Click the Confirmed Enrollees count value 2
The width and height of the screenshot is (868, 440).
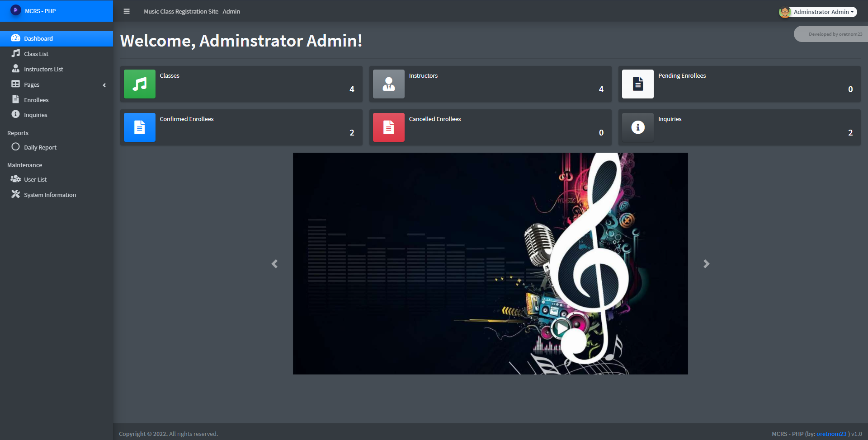coord(352,132)
